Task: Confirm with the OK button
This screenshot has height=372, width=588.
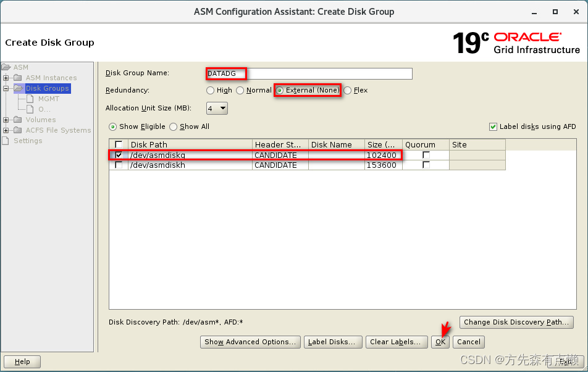Action: 440,342
